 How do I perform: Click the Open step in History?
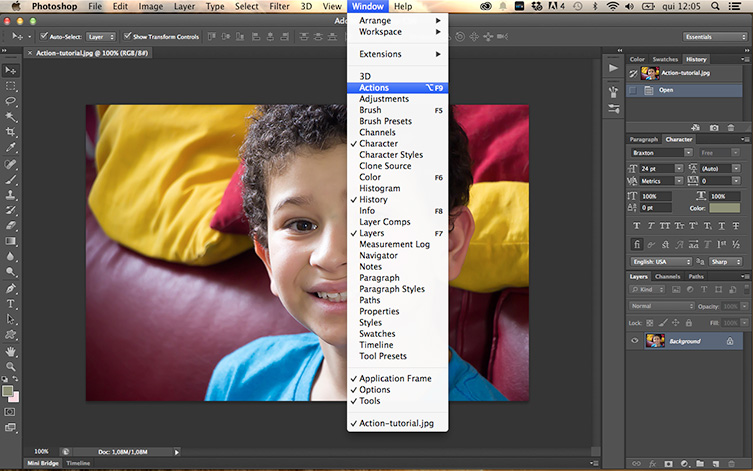coord(666,90)
